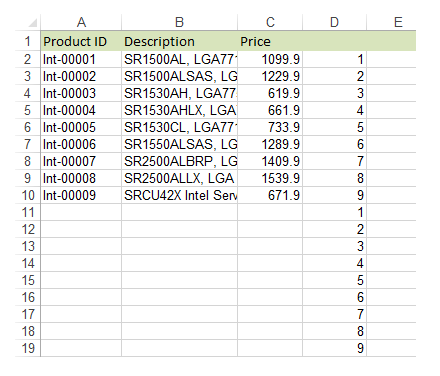The image size is (440, 376).
Task: Select price cell 1099.9
Action: tap(270, 59)
